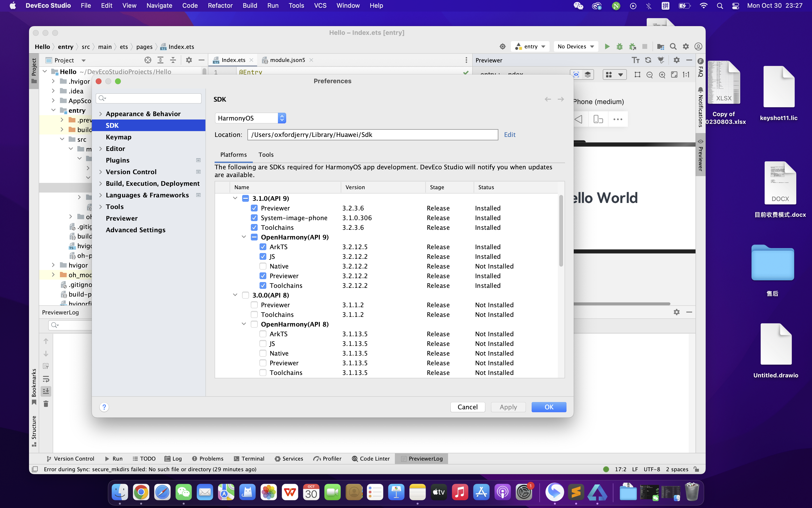Uncheck JS 3.2.12.2 checkbox
Screen dimensions: 812x508
click(263, 256)
